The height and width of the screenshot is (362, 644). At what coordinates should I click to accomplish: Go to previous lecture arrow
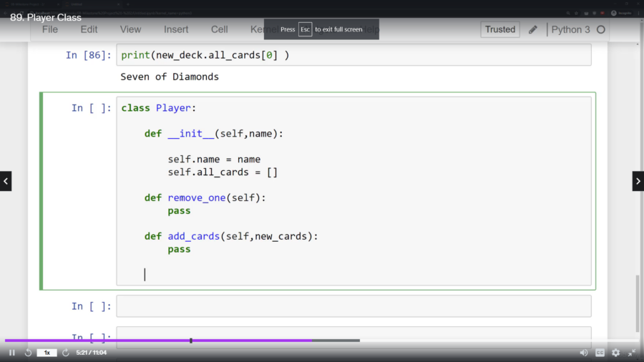click(6, 181)
